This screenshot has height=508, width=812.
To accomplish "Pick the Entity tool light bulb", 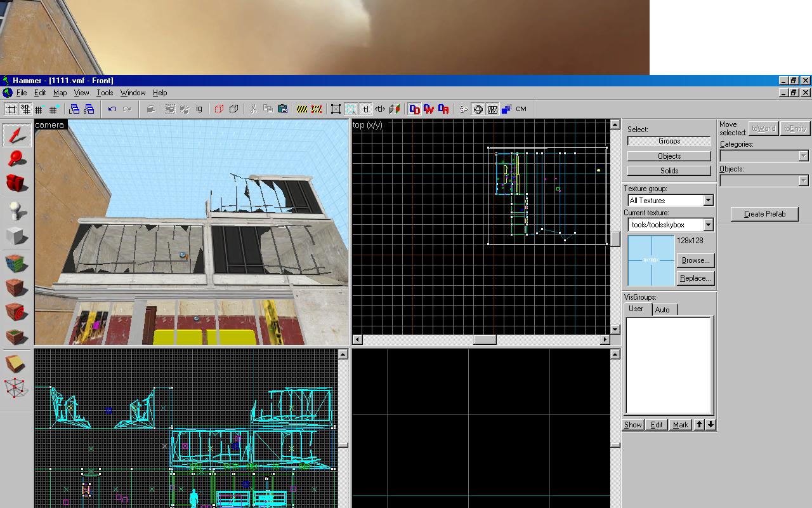I will click(17, 211).
